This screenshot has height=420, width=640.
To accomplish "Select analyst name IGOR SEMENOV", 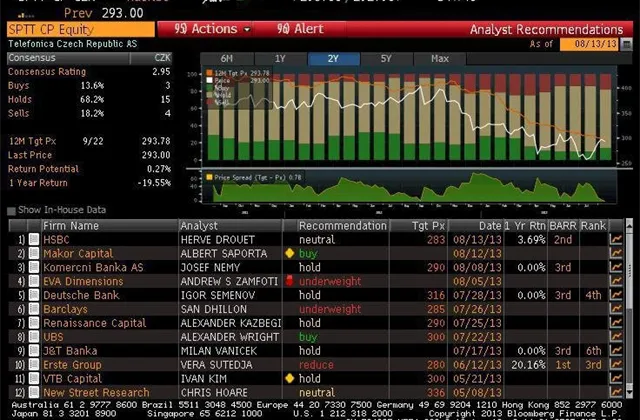I will 218,295.
